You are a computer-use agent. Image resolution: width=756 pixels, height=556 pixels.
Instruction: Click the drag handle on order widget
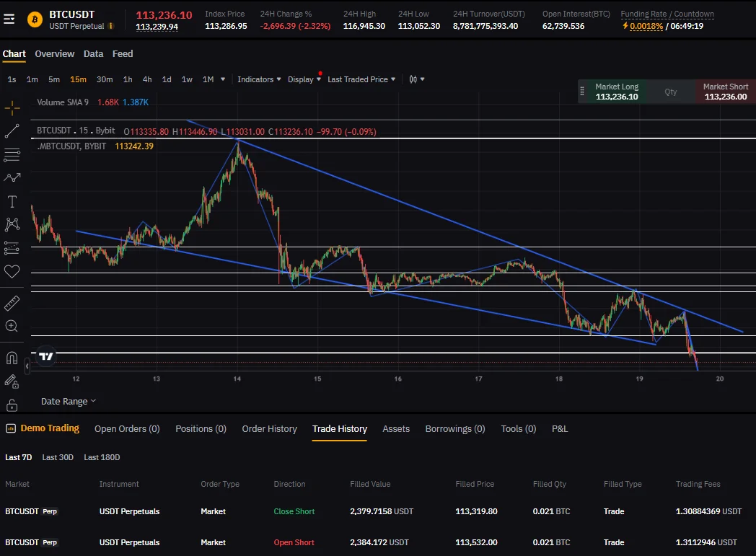click(x=582, y=91)
